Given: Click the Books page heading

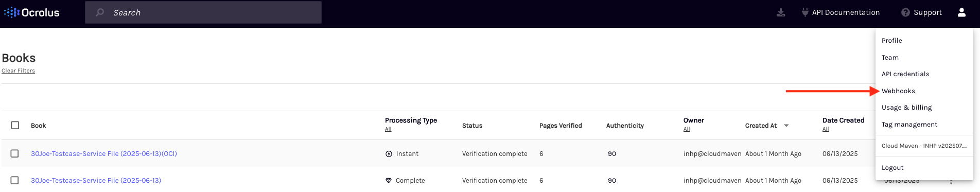Looking at the screenshot, I should [x=19, y=58].
